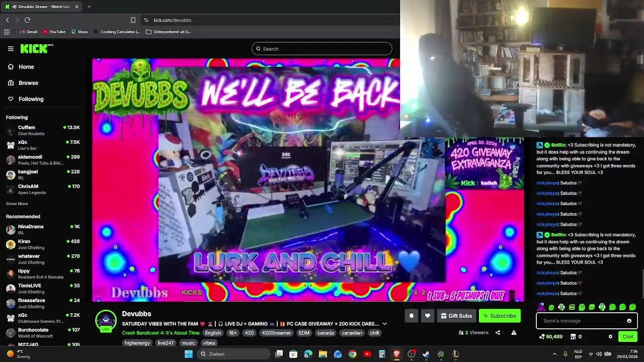Open recommended channel Kiran
Viewport: 644px width, 362px height.
[x=43, y=244]
